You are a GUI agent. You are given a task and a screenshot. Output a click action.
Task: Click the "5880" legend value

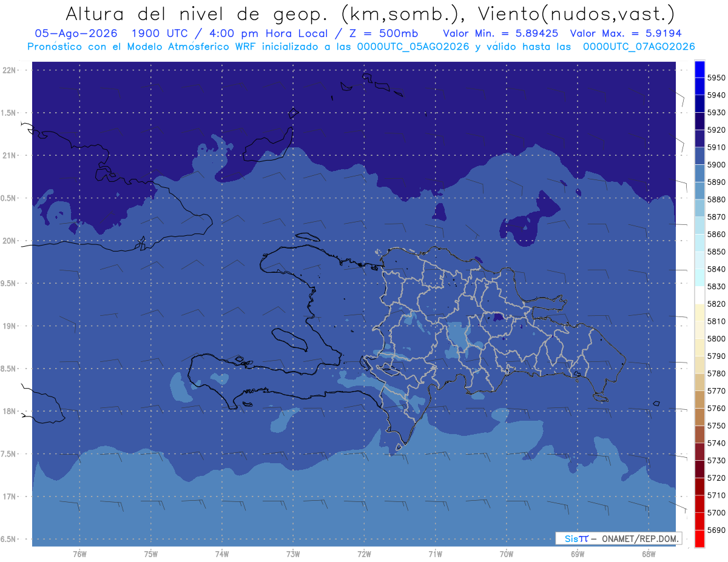click(716, 199)
